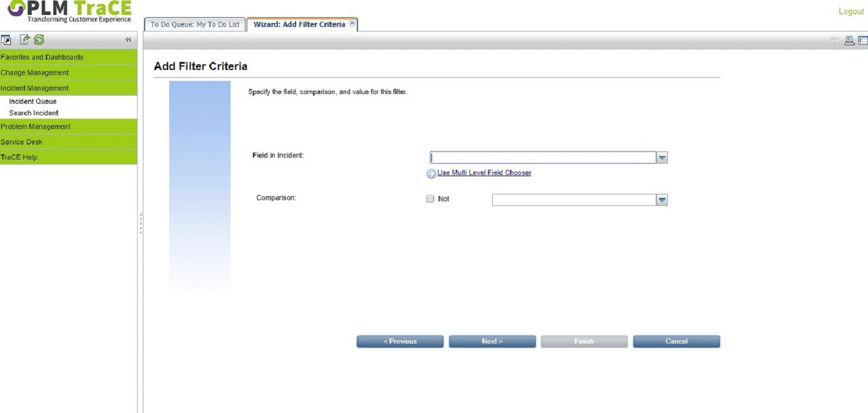Expand Favorites and Dashboards menu
The image size is (868, 413).
click(x=69, y=57)
